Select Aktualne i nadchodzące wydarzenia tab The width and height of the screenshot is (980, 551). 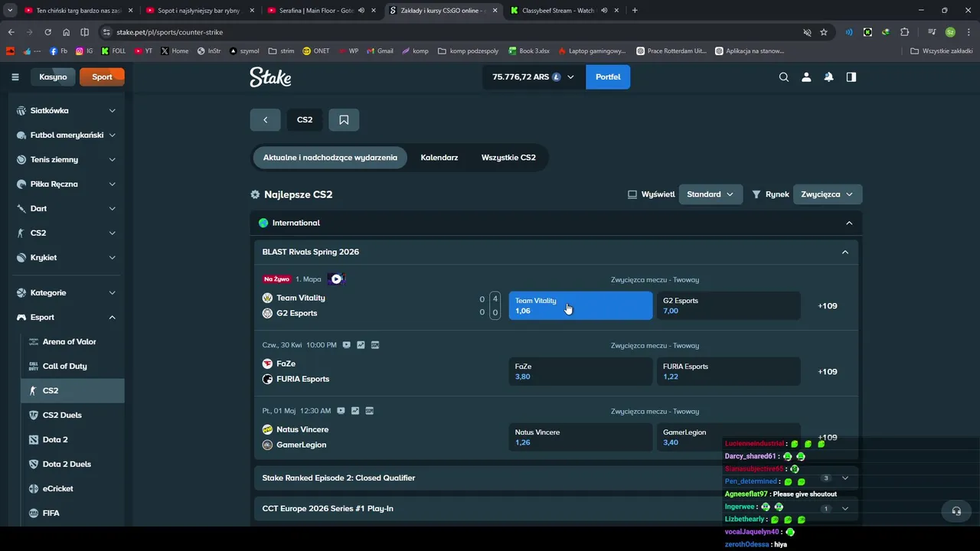330,158
